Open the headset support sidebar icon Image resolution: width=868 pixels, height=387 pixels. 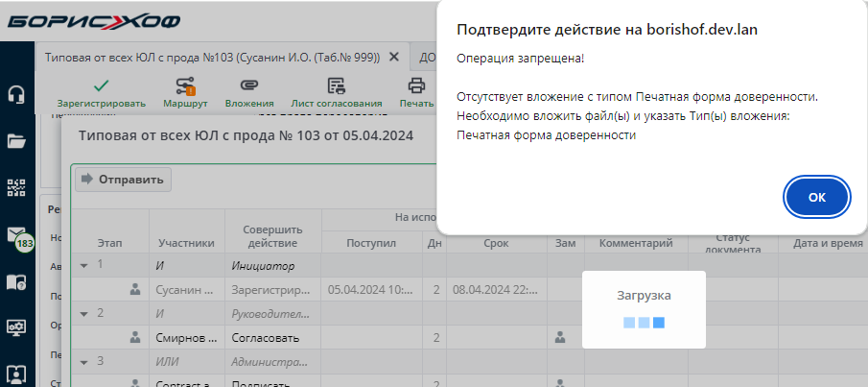[16, 94]
